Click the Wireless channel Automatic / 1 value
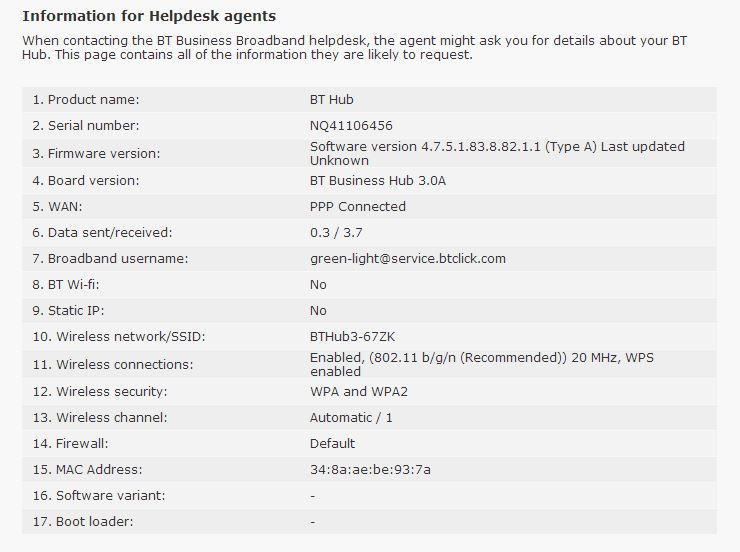This screenshot has height=552, width=740. click(351, 418)
